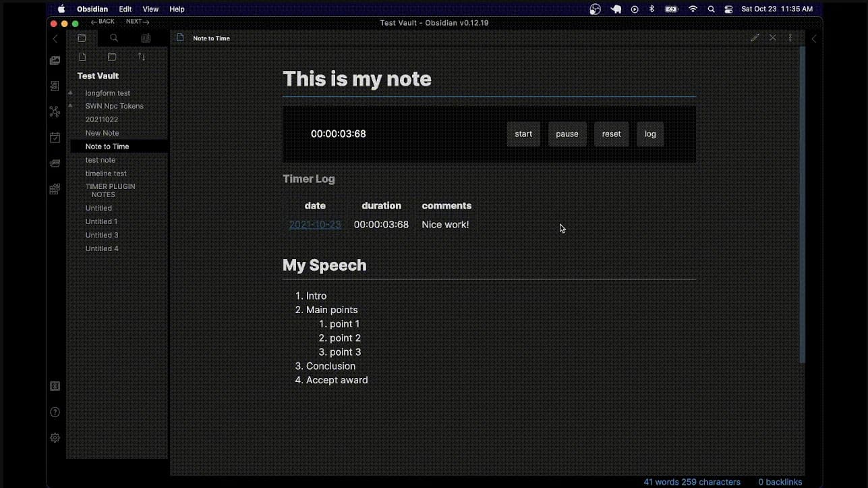868x488 pixels.
Task: Click the battery status icon
Action: click(x=672, y=9)
